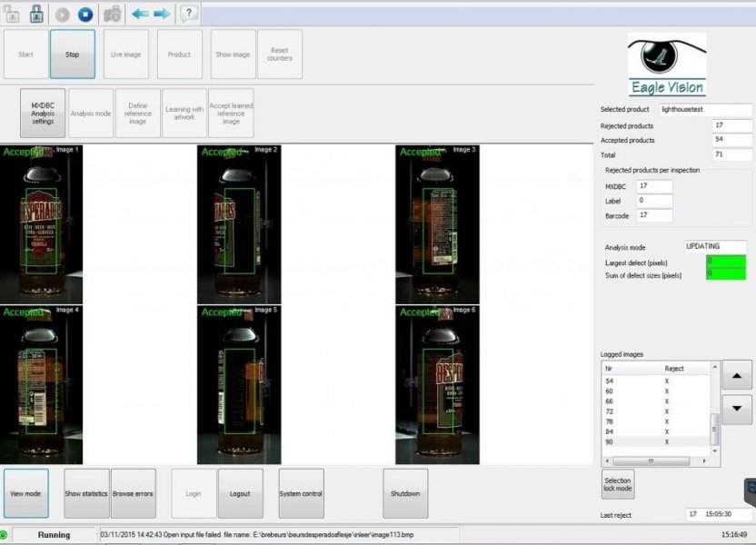
Task: Open System control
Action: [x=301, y=493]
